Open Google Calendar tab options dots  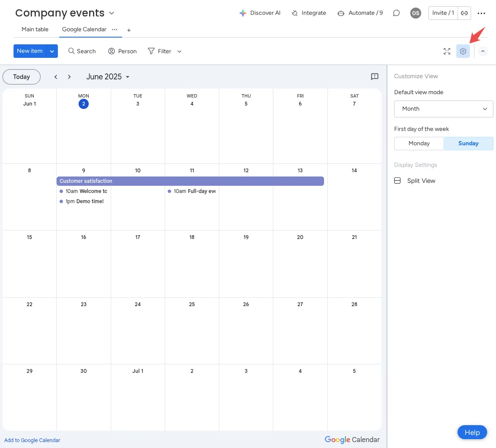tap(114, 30)
